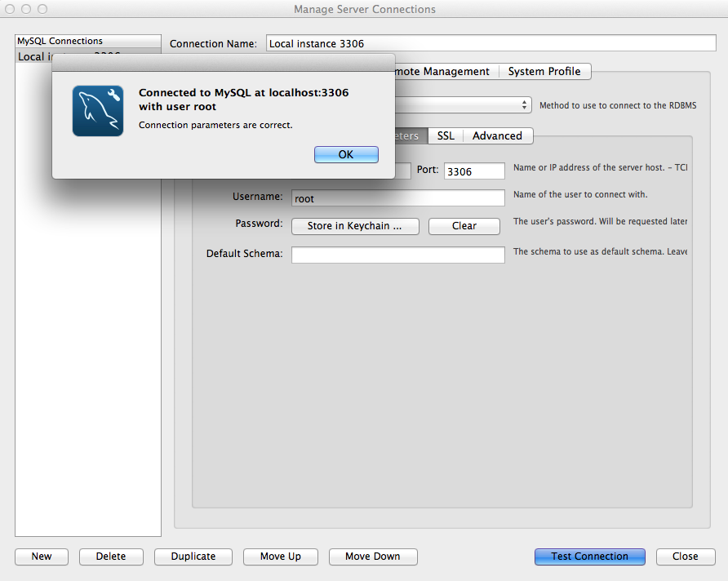Viewport: 728px width, 581px height.
Task: Click the Connection Name input field
Action: [491, 43]
